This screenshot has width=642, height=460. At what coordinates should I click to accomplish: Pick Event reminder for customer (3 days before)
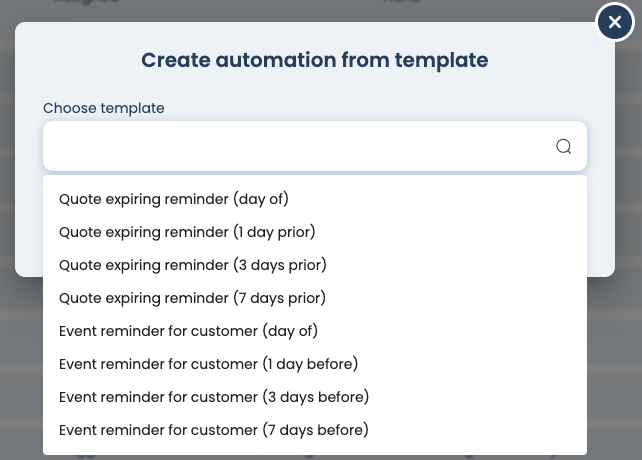(214, 397)
